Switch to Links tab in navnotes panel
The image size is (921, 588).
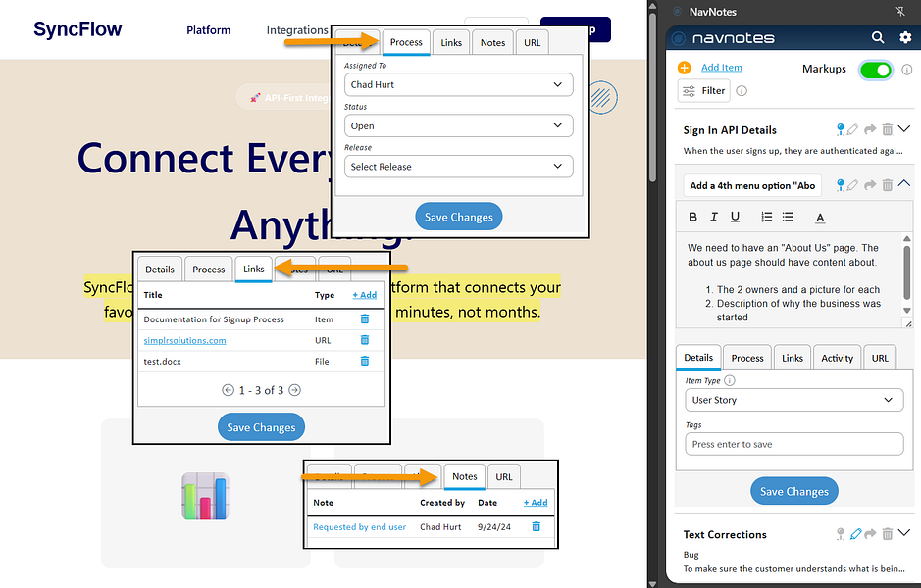click(x=793, y=358)
